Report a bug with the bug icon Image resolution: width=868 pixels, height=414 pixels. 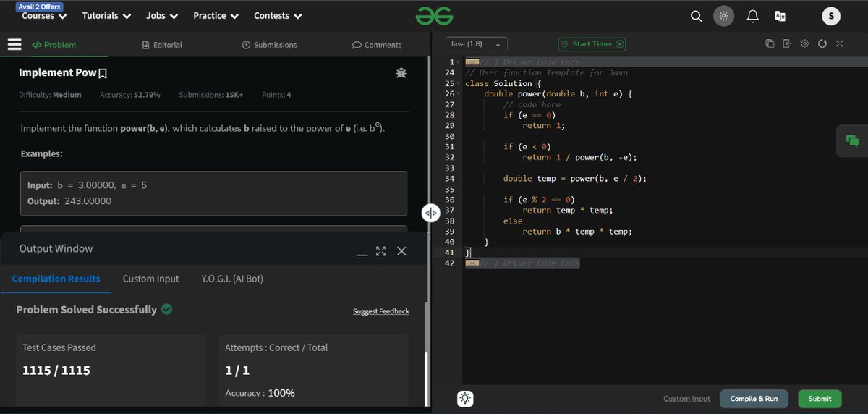(x=401, y=73)
